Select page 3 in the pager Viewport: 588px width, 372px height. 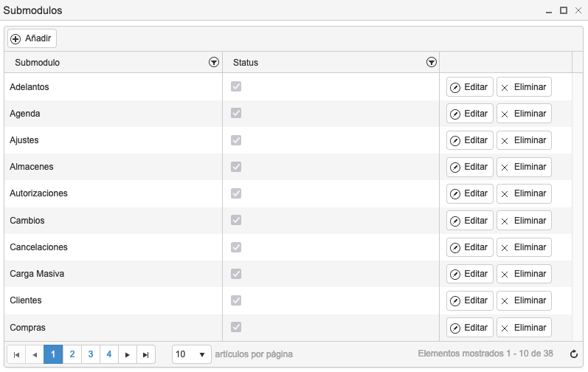[x=91, y=354]
